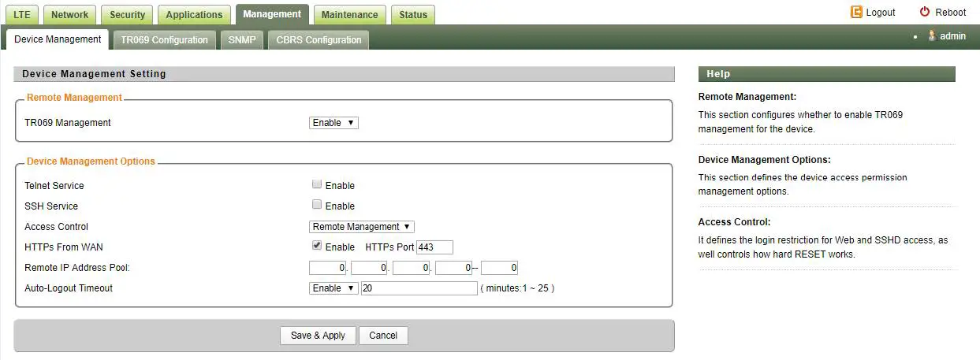Click the Device Management Setting heading
This screenshot has height=360, width=980.
94,74
